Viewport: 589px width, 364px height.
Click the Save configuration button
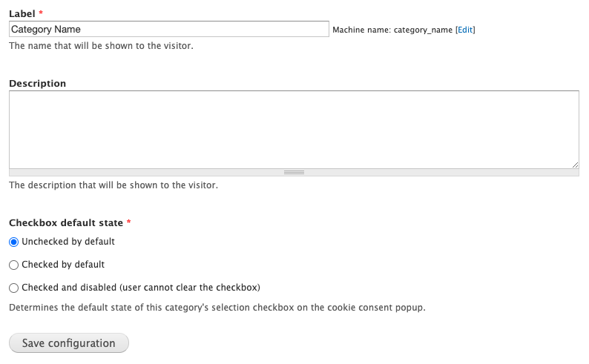coord(69,343)
